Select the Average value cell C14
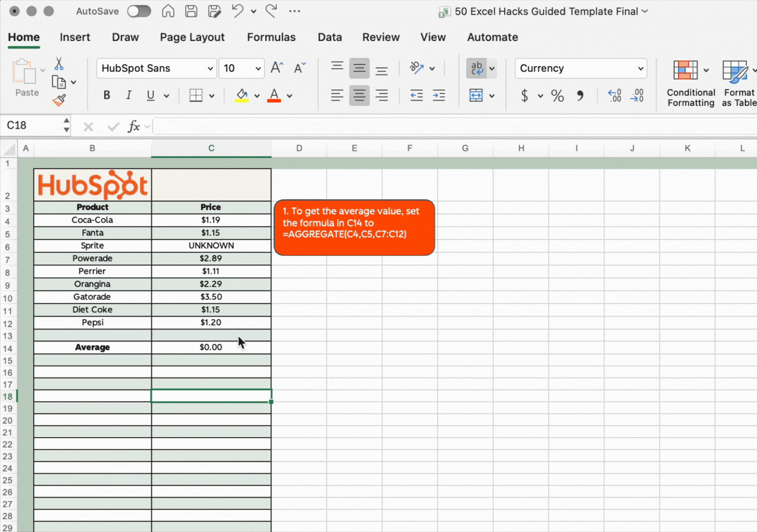 pyautogui.click(x=211, y=348)
